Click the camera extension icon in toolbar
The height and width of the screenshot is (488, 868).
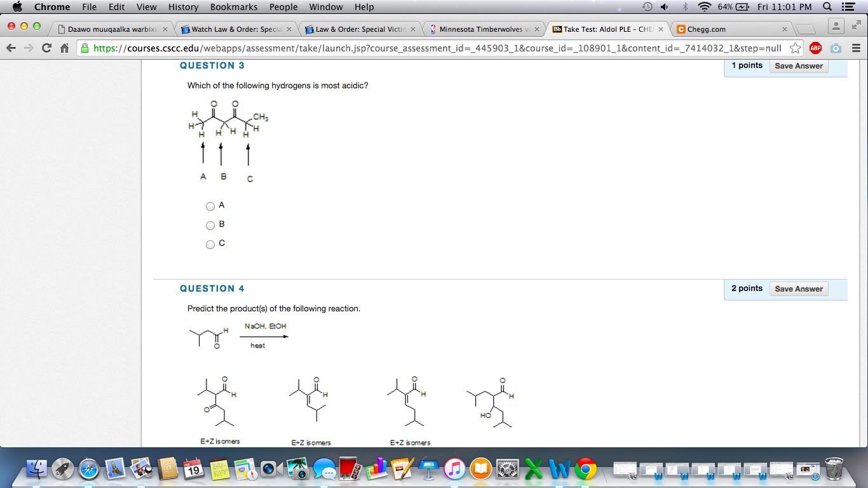coord(835,48)
